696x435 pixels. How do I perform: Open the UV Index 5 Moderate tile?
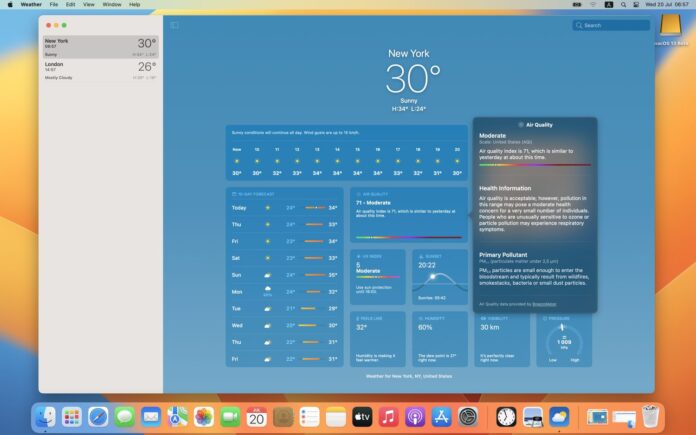378,277
